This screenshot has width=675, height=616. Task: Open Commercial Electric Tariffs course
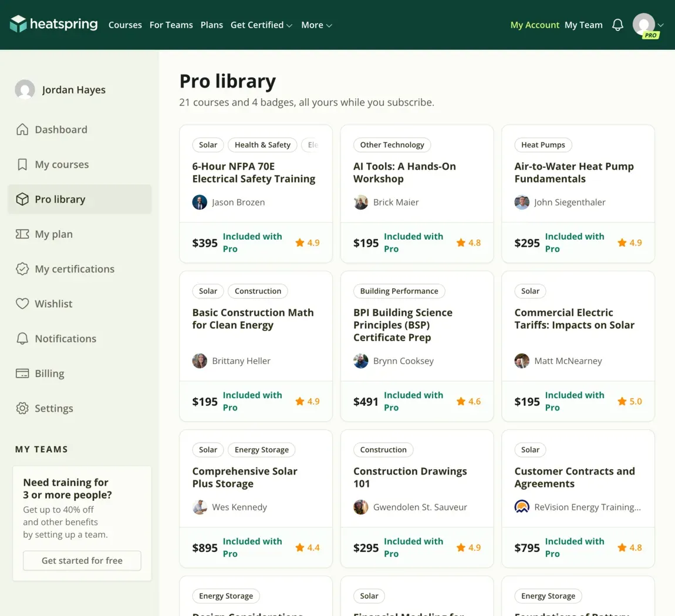(x=575, y=319)
